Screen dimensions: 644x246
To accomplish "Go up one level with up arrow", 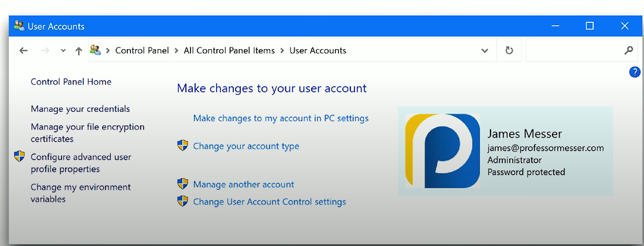I will [x=79, y=50].
